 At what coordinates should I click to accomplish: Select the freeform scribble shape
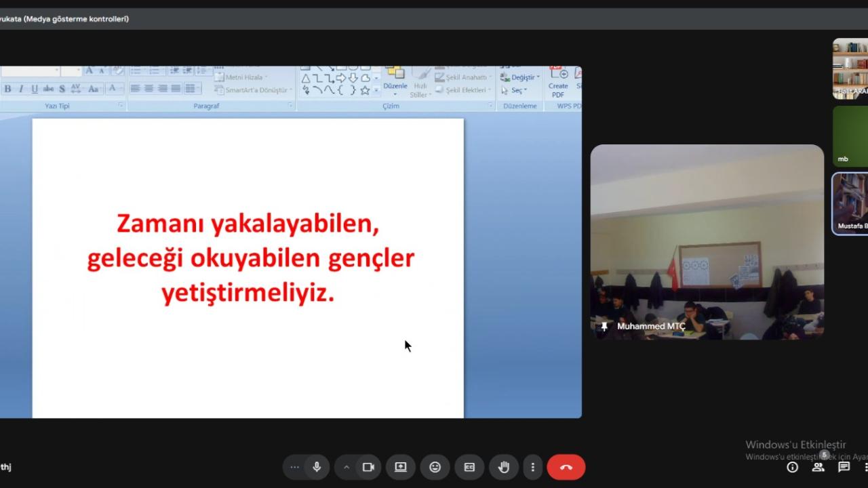tap(306, 90)
